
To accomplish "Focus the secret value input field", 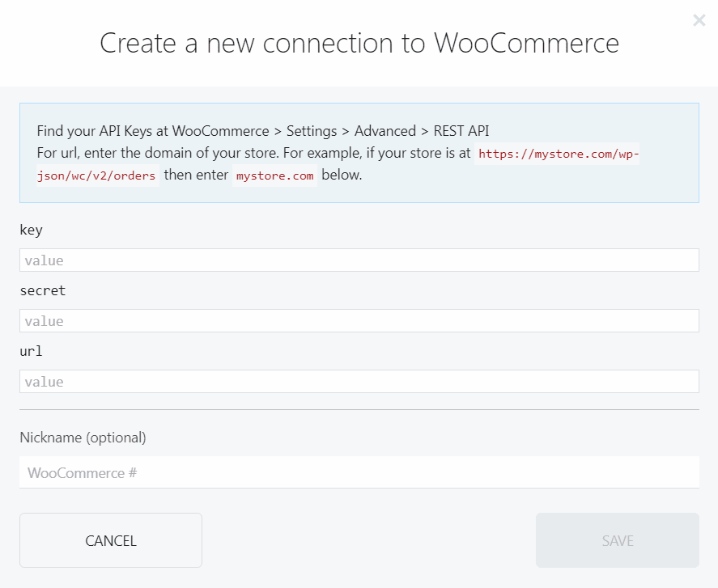I will [359, 321].
